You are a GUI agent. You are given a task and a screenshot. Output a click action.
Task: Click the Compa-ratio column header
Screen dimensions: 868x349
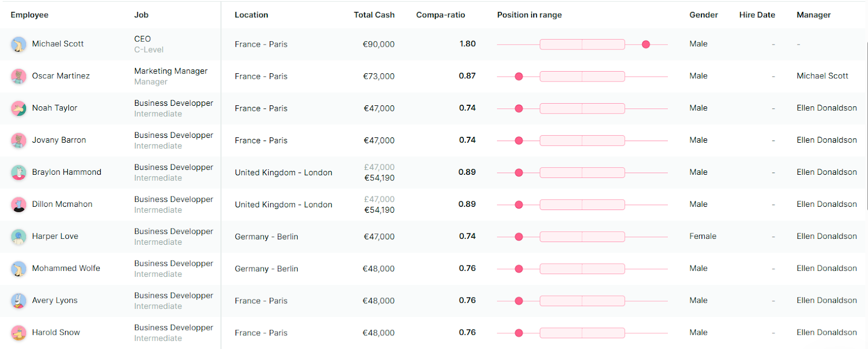441,15
